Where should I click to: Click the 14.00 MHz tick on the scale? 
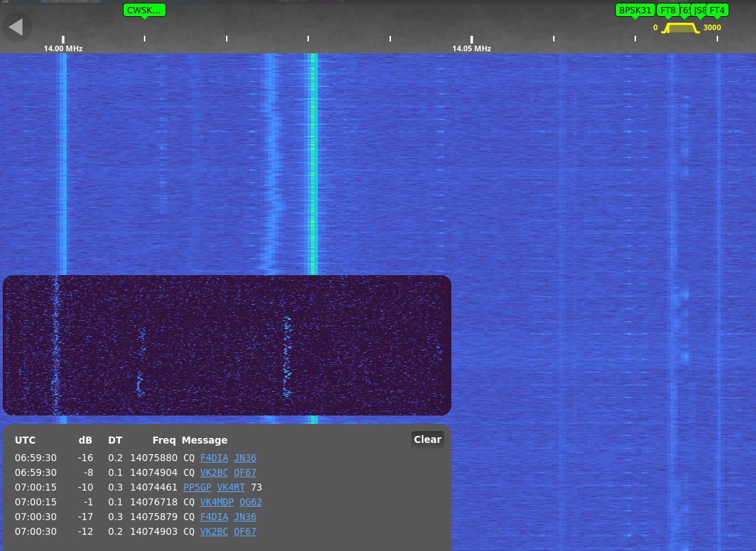62,40
